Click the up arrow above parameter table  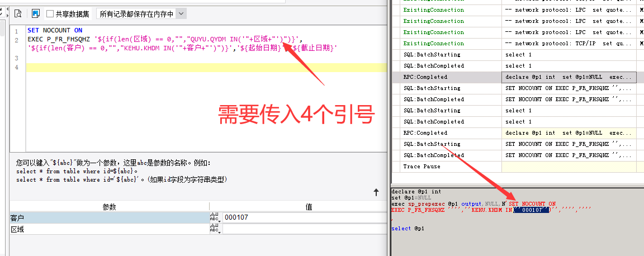click(376, 192)
